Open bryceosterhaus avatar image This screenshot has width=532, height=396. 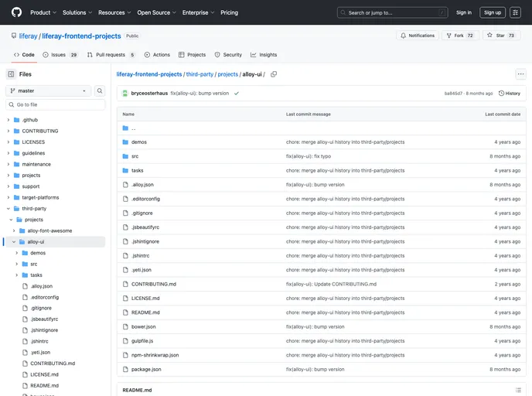pyautogui.click(x=124, y=94)
